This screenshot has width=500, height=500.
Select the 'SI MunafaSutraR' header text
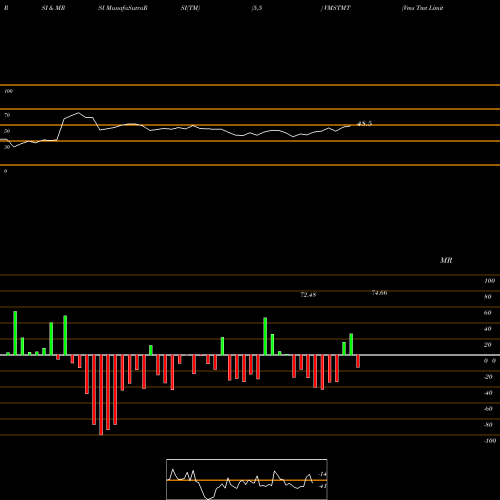point(123,8)
